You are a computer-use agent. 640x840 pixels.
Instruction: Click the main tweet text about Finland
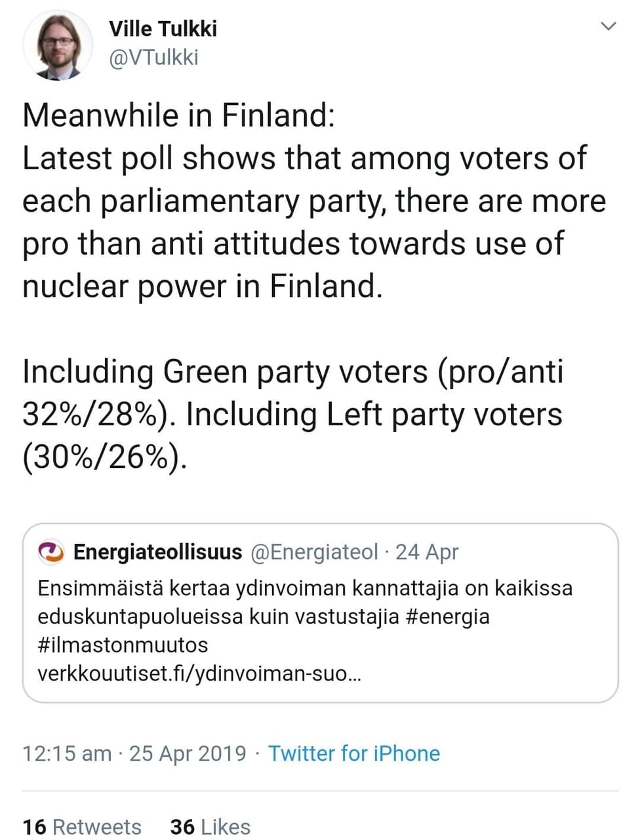click(315, 201)
